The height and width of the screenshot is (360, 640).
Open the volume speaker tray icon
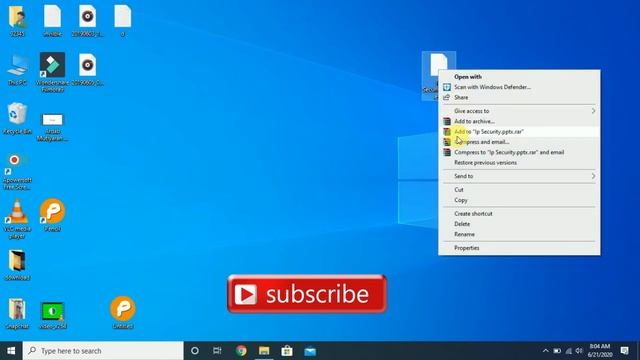pyautogui.click(x=579, y=351)
